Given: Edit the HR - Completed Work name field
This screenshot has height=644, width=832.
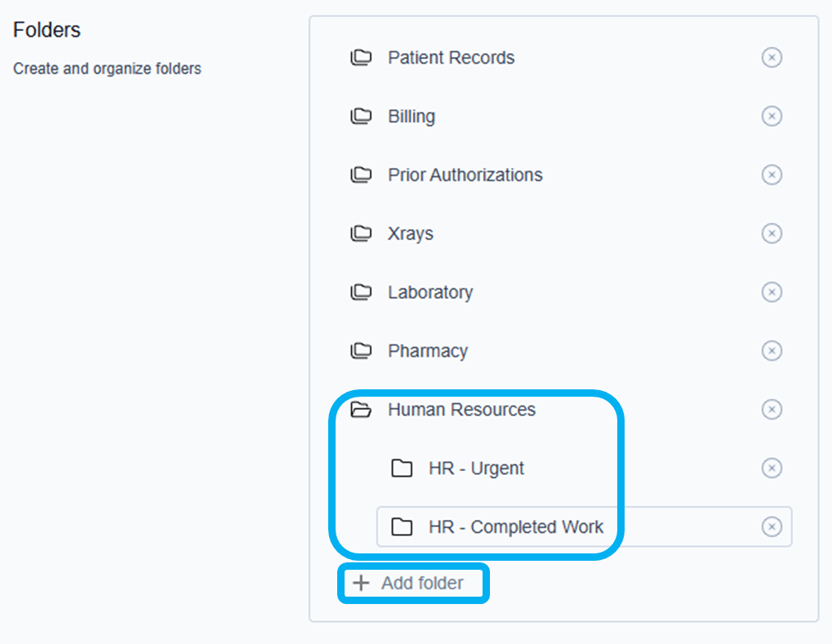Looking at the screenshot, I should (516, 526).
